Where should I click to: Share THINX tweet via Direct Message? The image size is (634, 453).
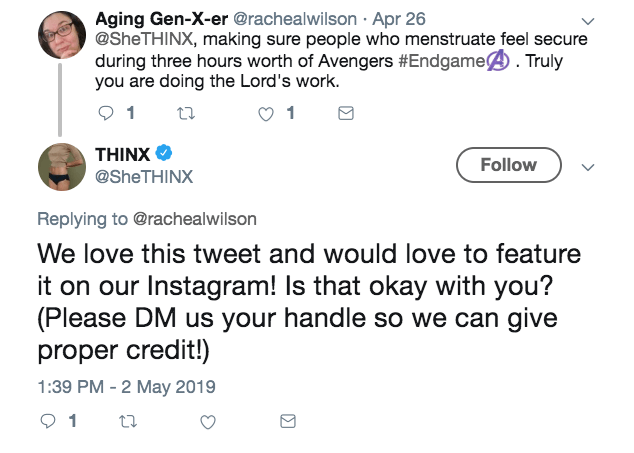[x=287, y=422]
